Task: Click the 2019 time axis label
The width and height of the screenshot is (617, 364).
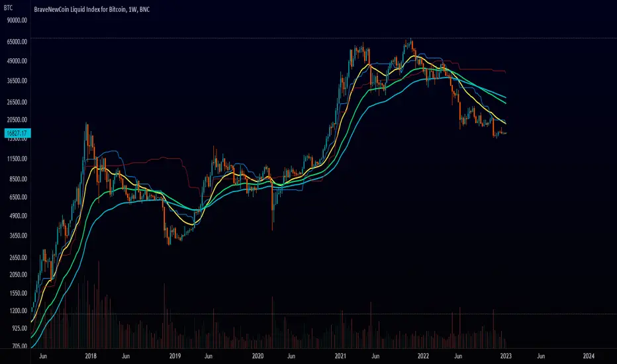Action: [175, 356]
